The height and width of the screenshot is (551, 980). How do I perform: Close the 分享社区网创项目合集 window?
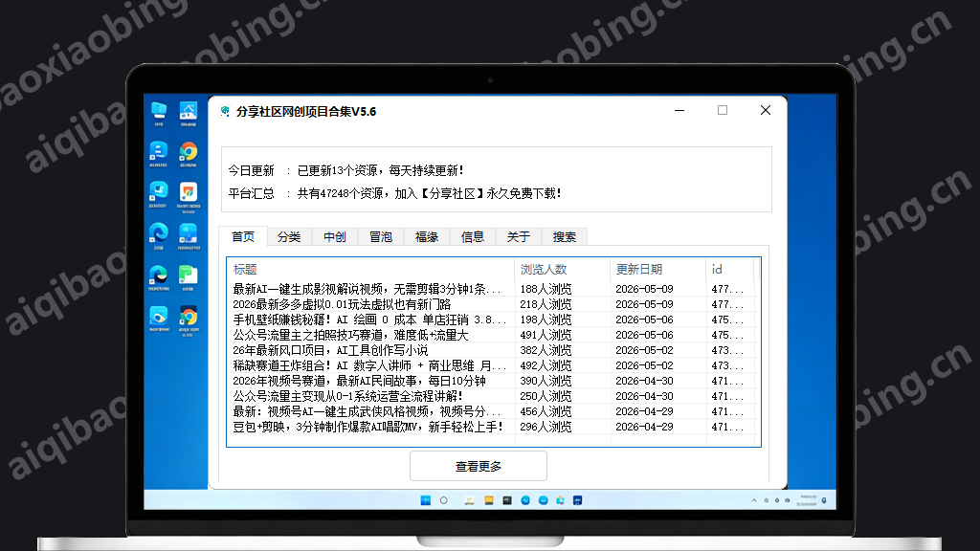766,111
